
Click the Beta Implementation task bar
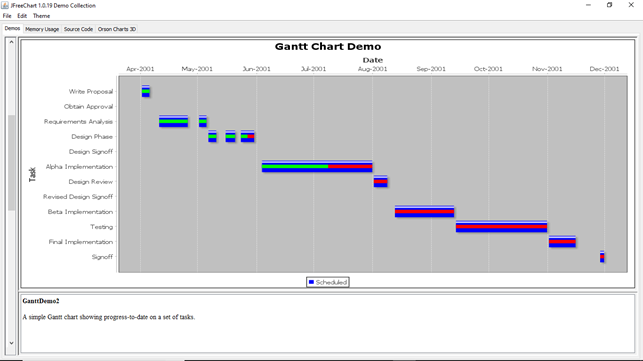click(x=424, y=211)
